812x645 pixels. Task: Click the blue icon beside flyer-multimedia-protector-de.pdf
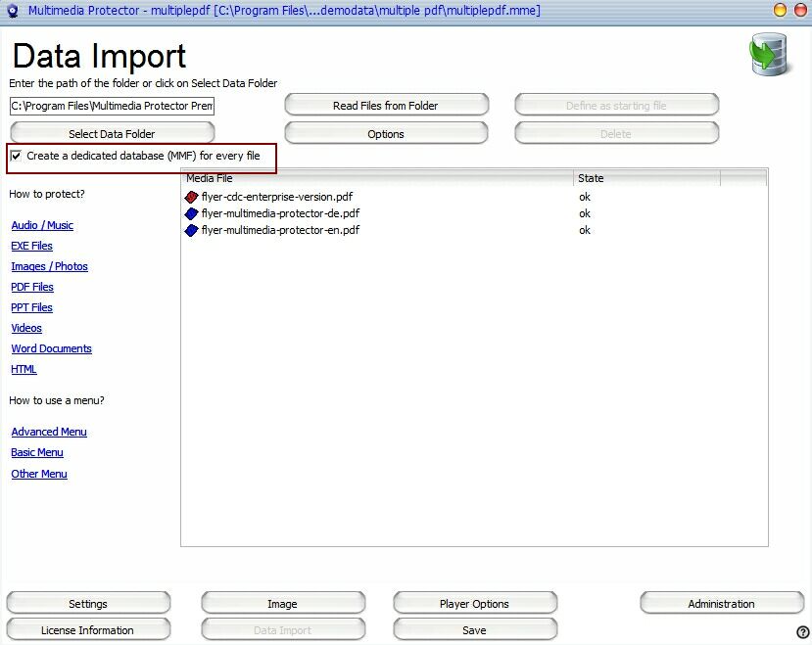pos(191,213)
